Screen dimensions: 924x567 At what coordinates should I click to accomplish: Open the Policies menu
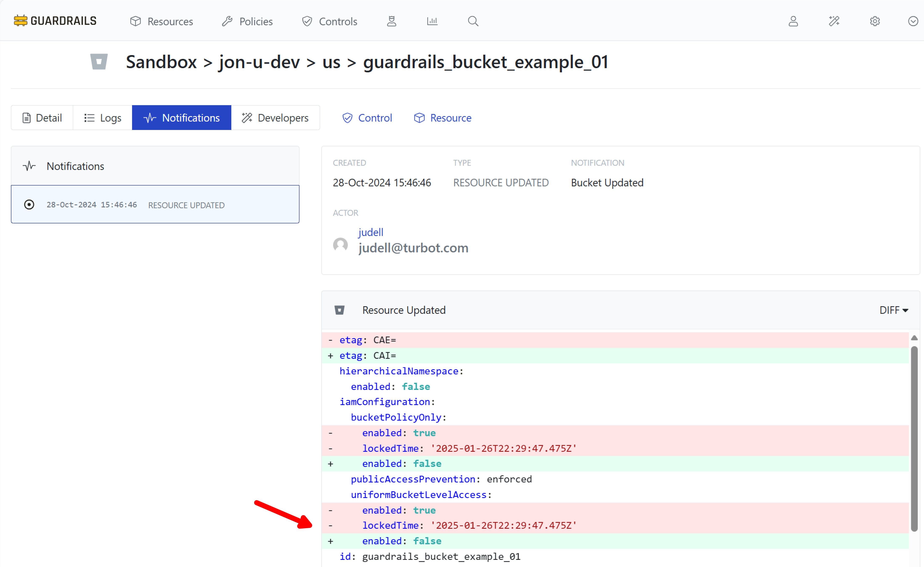[x=248, y=21]
